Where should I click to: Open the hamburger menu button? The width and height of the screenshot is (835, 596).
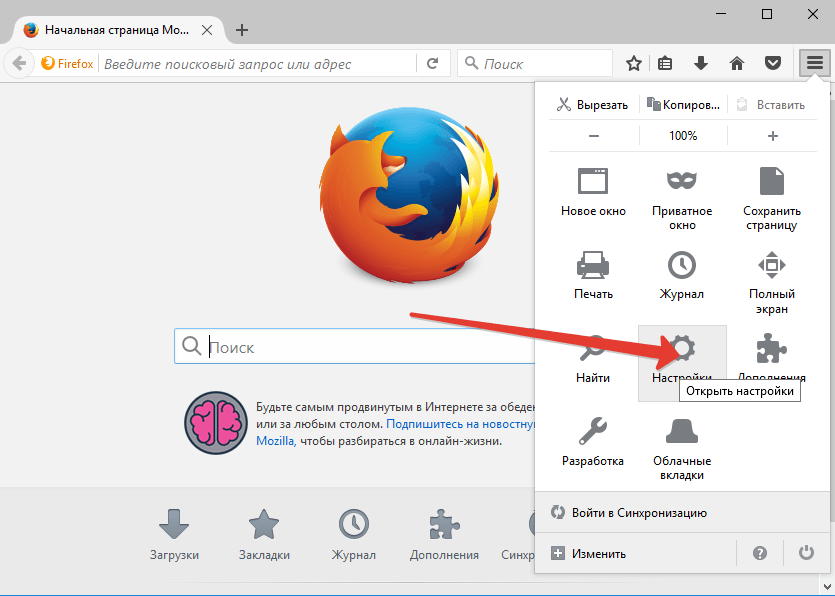tap(814, 63)
